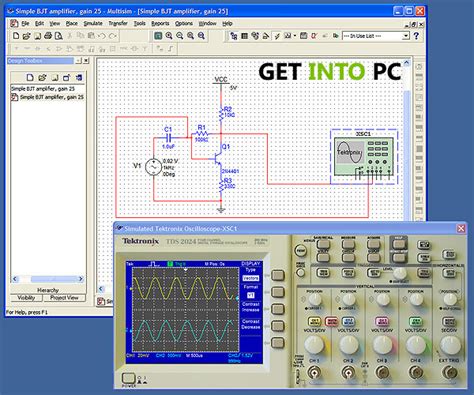Open the Simulate menu
Screen dimensions: 474x395
93,23
